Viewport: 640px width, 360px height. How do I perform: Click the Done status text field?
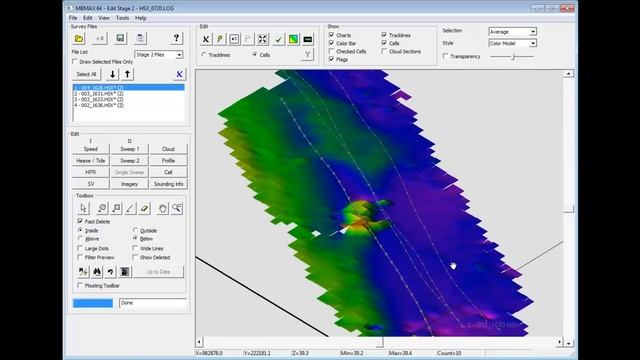pos(153,303)
